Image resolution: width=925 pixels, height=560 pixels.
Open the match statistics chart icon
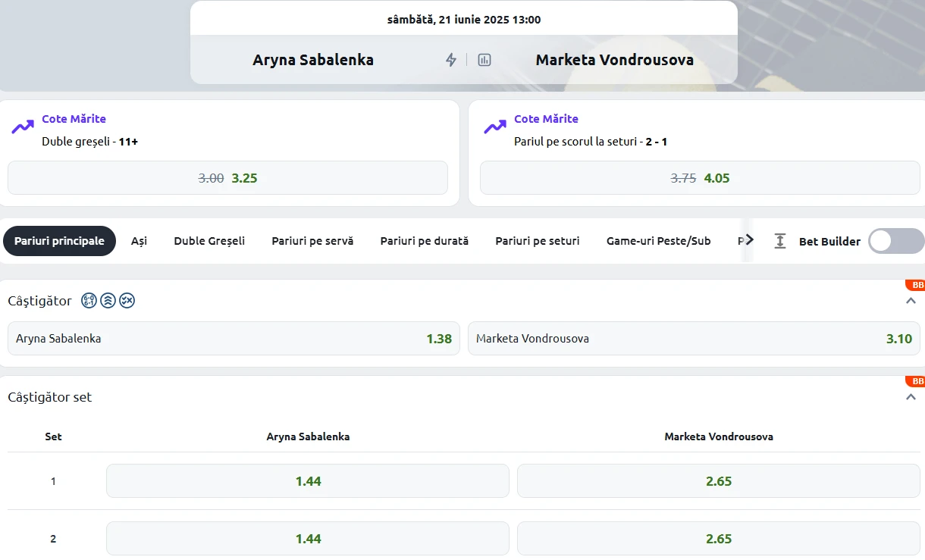[484, 60]
